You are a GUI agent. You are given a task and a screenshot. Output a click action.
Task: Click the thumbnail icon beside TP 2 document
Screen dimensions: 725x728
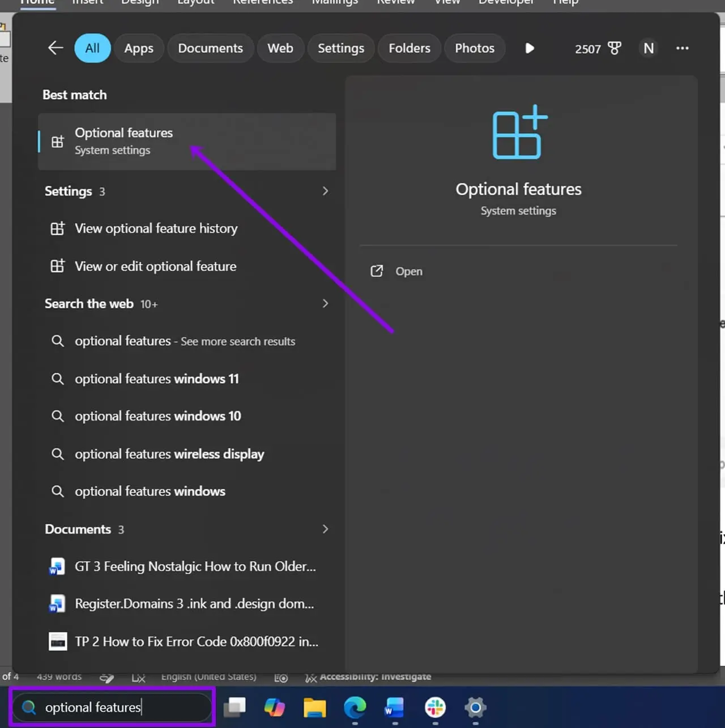58,641
